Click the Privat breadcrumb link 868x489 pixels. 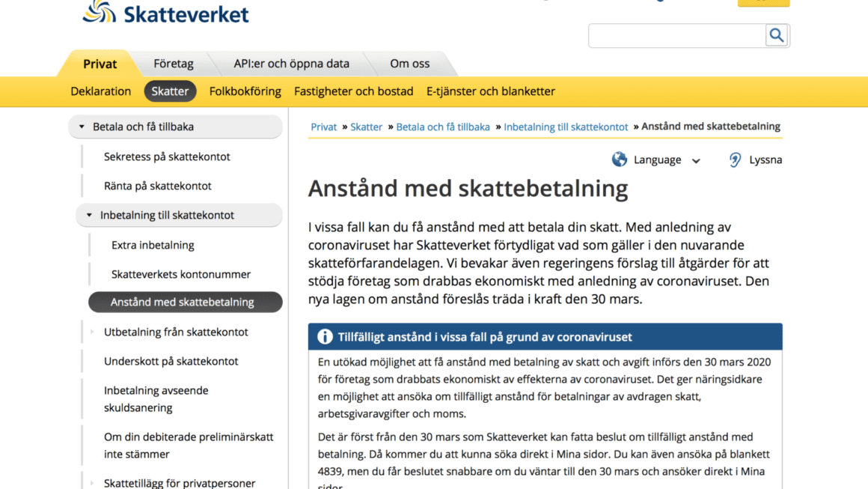(323, 127)
